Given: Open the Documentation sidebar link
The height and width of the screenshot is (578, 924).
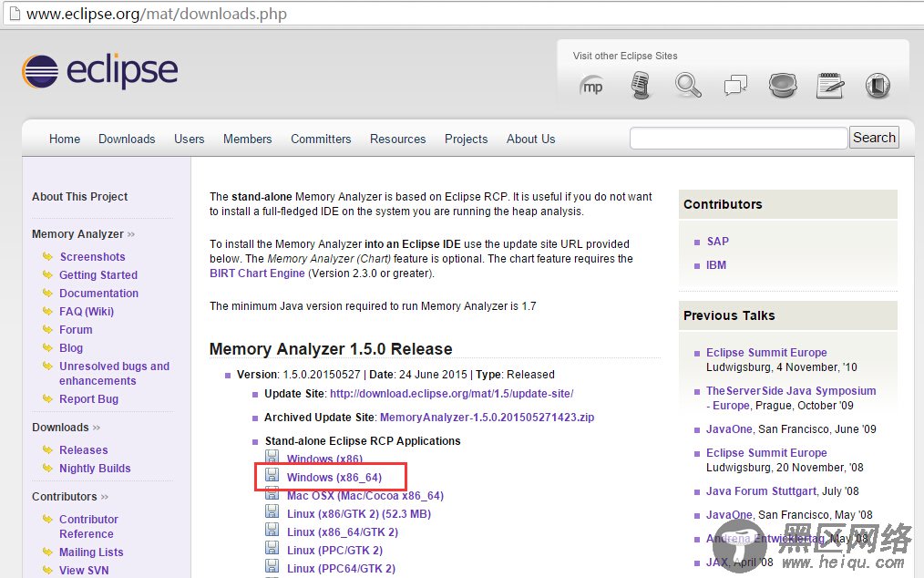Looking at the screenshot, I should 99,294.
